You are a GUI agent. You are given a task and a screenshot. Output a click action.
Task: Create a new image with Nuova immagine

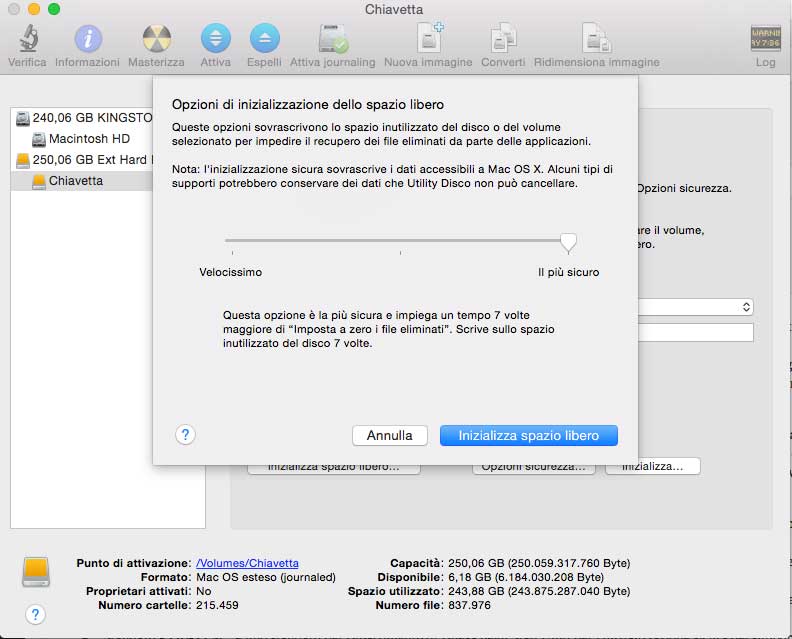click(428, 40)
